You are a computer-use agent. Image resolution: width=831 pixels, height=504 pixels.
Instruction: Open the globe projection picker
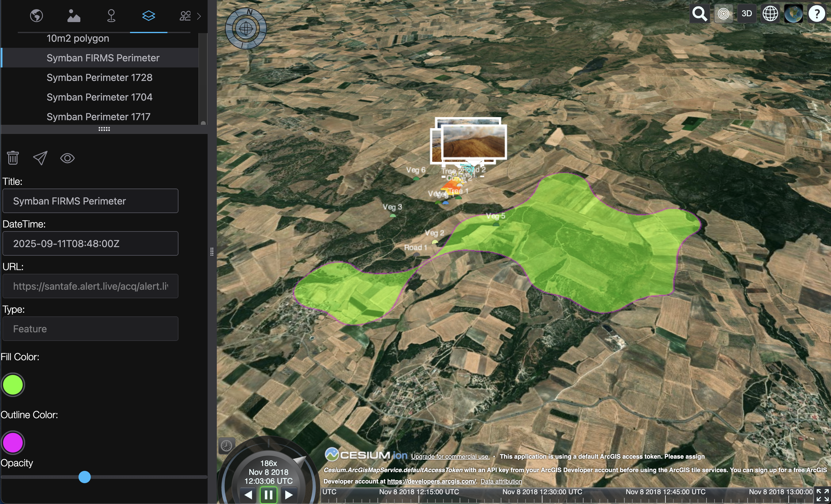coord(770,14)
